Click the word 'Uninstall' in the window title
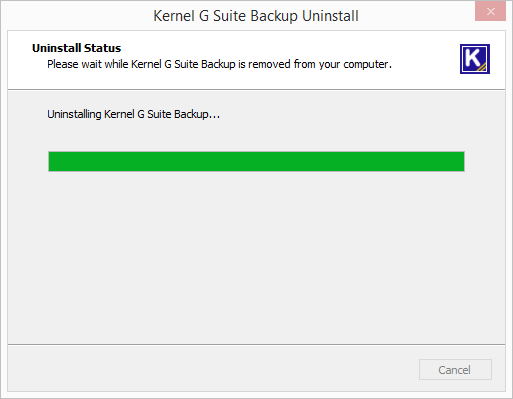This screenshot has width=513, height=399. [330, 16]
